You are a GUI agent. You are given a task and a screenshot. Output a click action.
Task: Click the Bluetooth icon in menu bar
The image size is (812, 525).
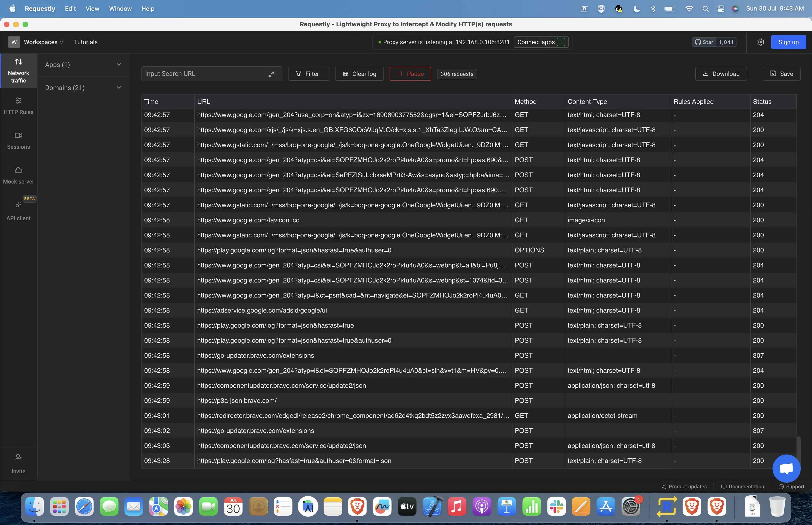pyautogui.click(x=653, y=8)
